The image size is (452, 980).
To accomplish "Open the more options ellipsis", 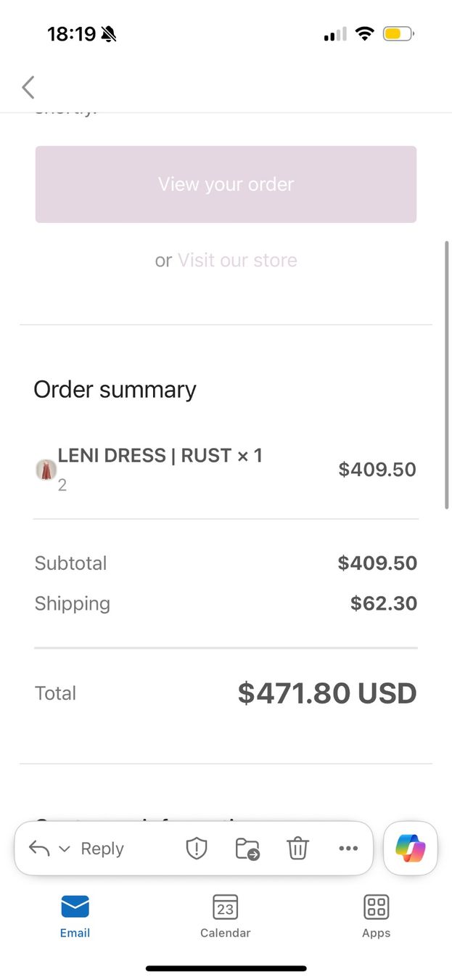I will pos(348,849).
